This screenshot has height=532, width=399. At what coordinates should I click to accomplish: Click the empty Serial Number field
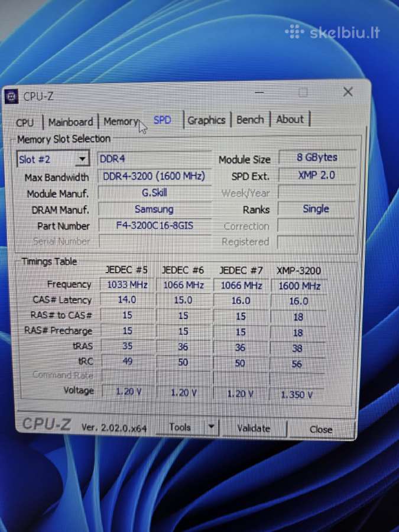(x=155, y=241)
